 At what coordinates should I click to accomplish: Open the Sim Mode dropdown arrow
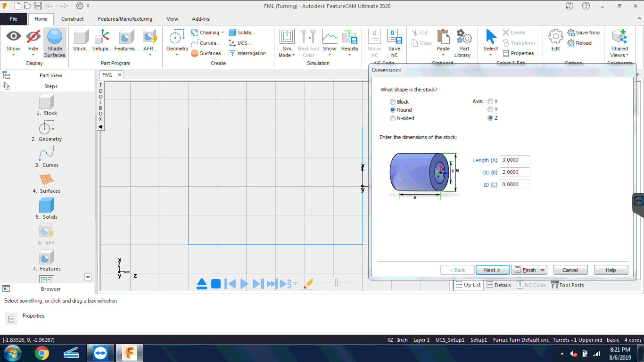293,55
